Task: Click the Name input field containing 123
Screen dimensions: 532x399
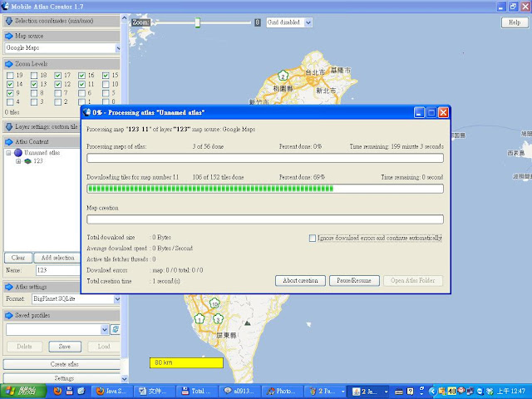Action: (x=57, y=270)
